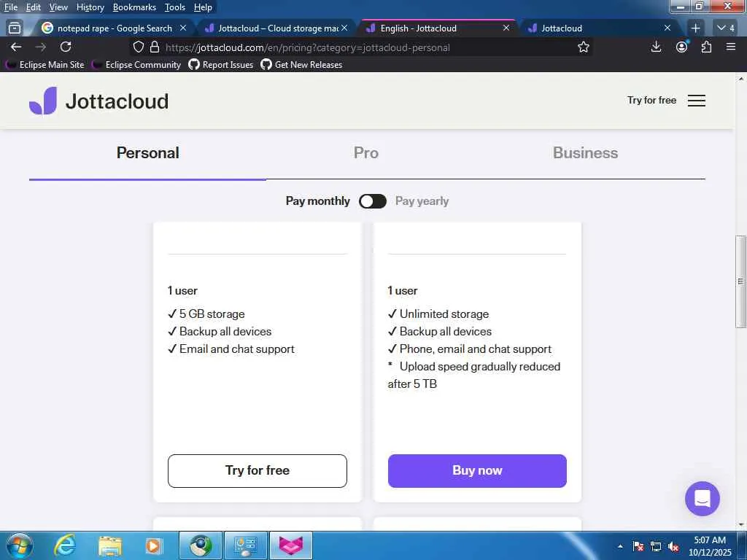Viewport: 747px width, 560px height.
Task: Open the chat support bubble
Action: click(703, 499)
